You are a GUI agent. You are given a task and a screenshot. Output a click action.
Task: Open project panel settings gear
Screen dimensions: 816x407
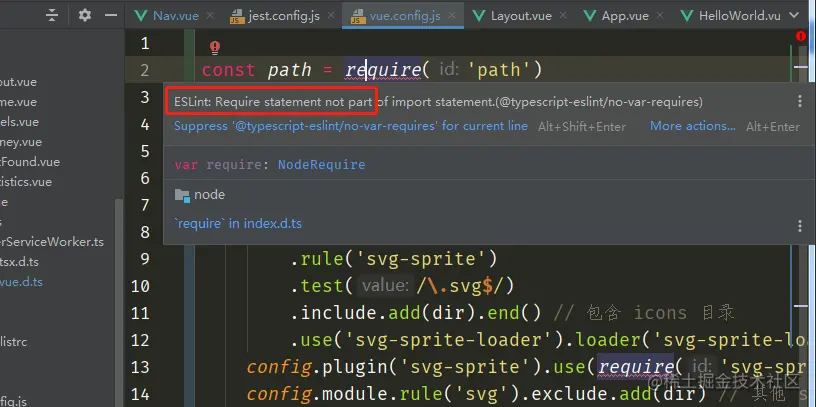[x=85, y=16]
